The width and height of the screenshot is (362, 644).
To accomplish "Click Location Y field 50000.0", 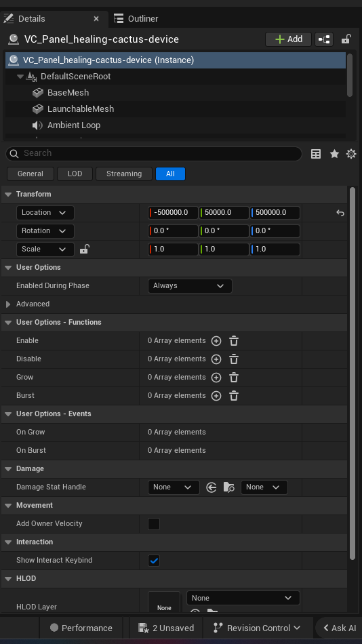I will point(224,213).
